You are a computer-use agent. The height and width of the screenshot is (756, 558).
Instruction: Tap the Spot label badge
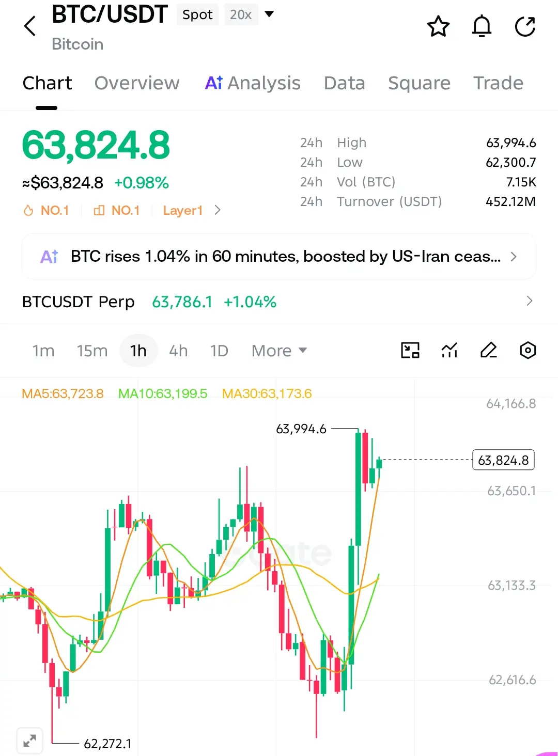coord(197,14)
